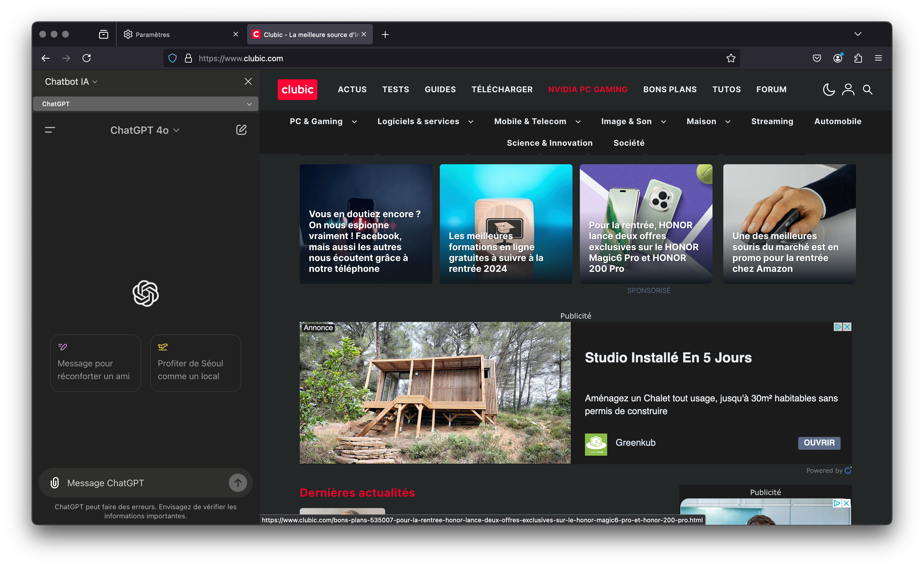924x567 pixels.
Task: Click the attach file paperclip icon
Action: tap(55, 483)
